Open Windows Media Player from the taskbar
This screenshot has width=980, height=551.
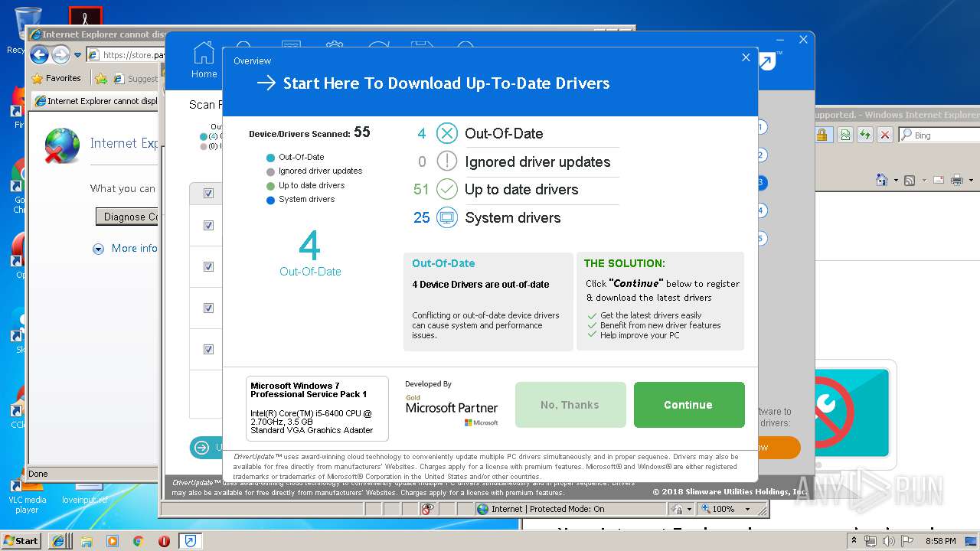click(x=113, y=541)
